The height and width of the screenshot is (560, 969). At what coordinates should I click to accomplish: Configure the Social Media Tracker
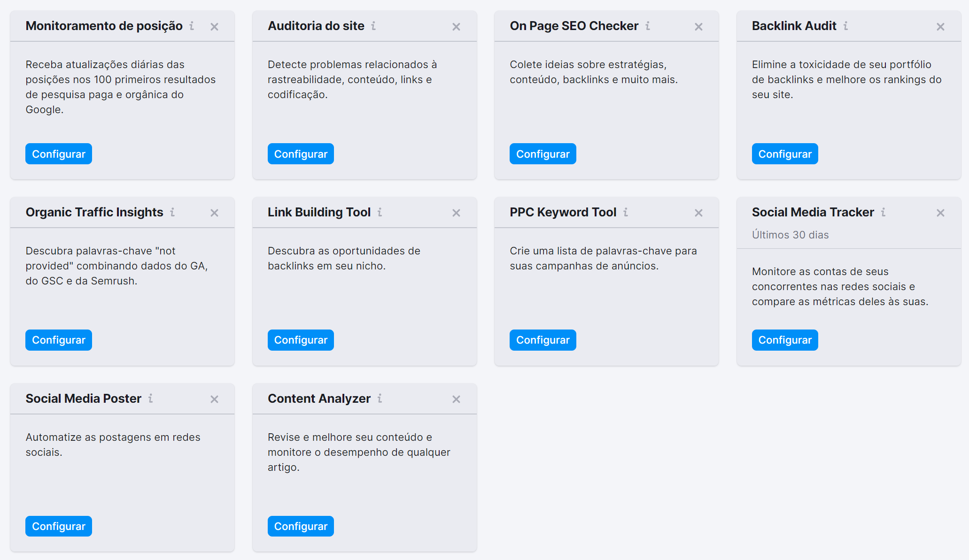click(x=784, y=340)
